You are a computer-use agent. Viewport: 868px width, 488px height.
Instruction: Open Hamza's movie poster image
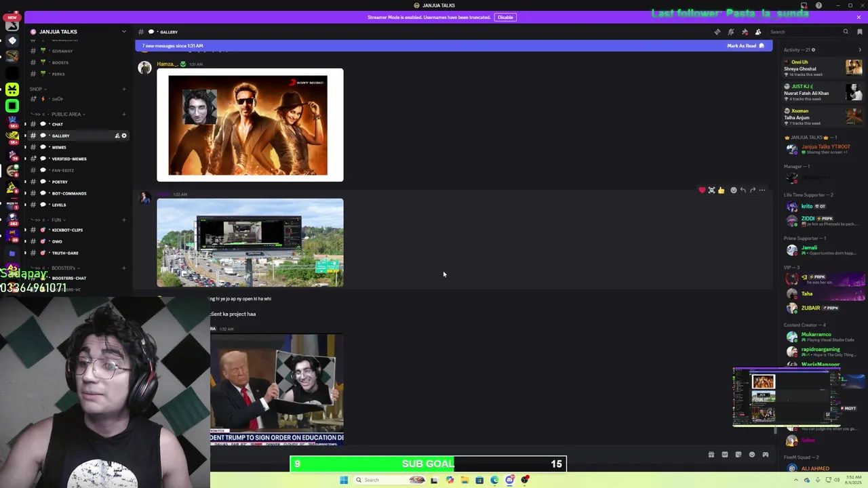[x=250, y=125]
